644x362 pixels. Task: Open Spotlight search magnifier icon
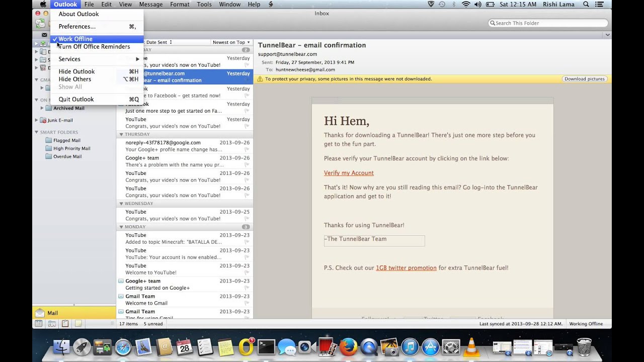[586, 5]
